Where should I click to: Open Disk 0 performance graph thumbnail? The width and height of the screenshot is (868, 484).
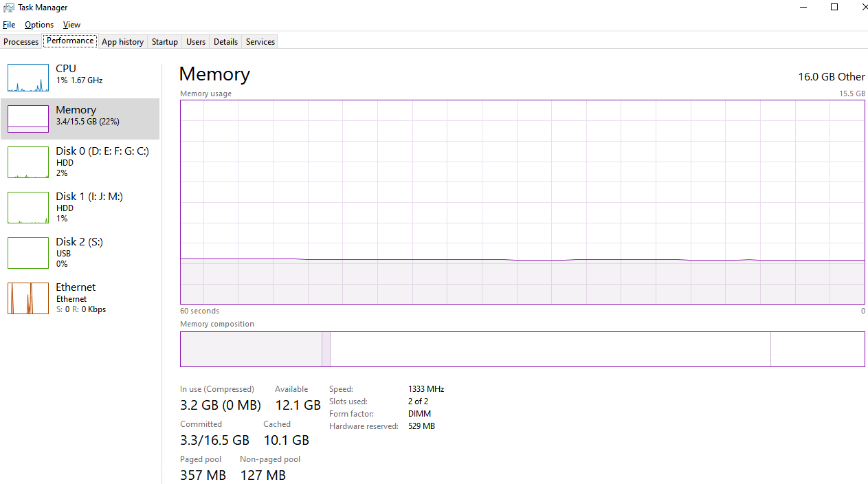[x=28, y=162]
